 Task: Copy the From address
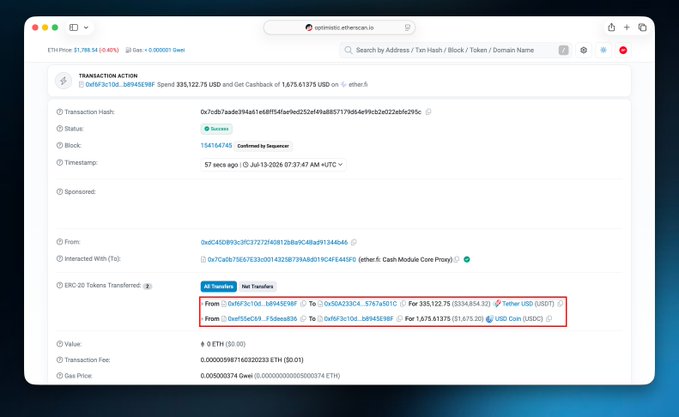pos(354,242)
